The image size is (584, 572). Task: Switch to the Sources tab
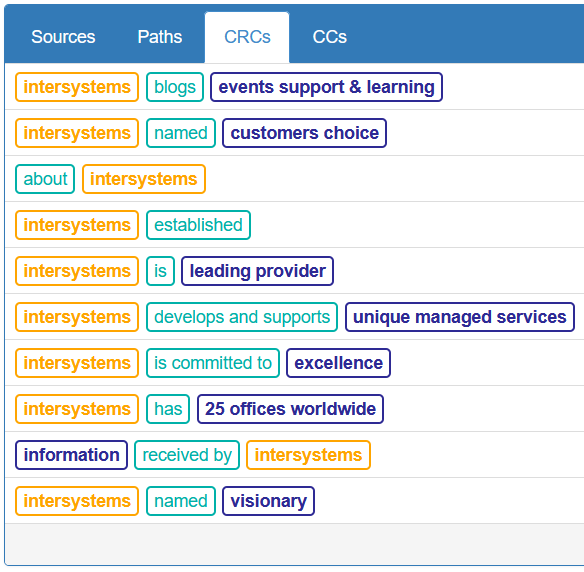coord(63,37)
